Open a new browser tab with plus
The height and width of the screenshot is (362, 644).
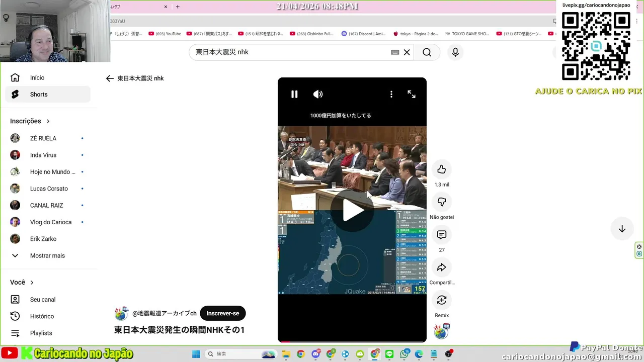click(x=178, y=7)
